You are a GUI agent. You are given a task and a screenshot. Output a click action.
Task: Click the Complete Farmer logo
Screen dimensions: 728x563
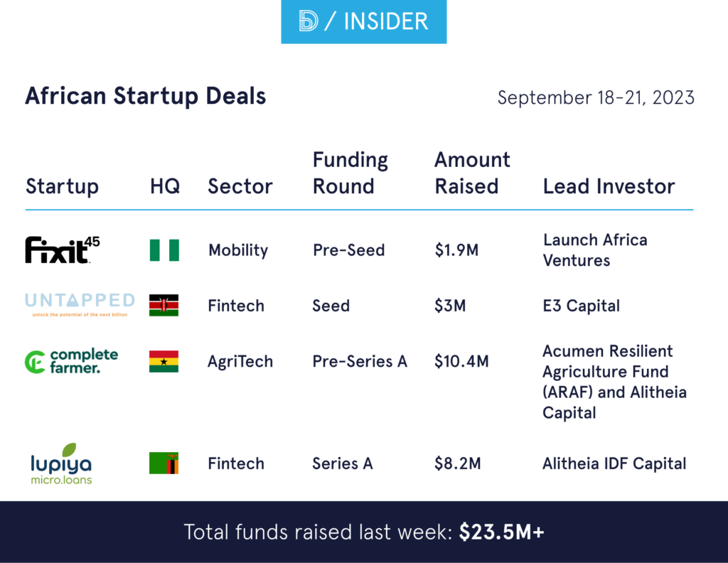(x=71, y=361)
